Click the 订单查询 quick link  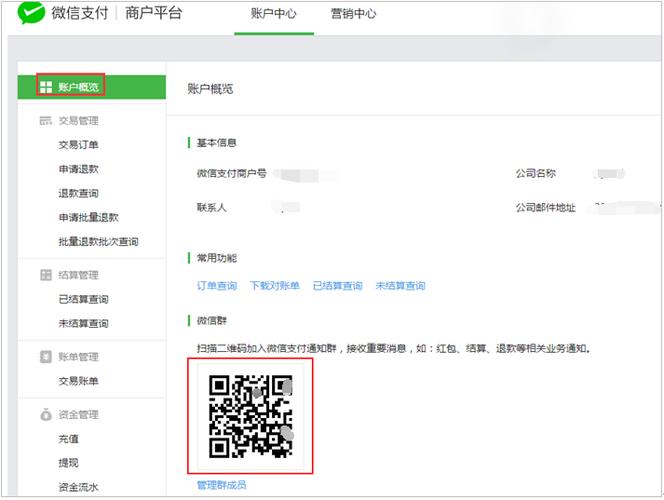[217, 286]
